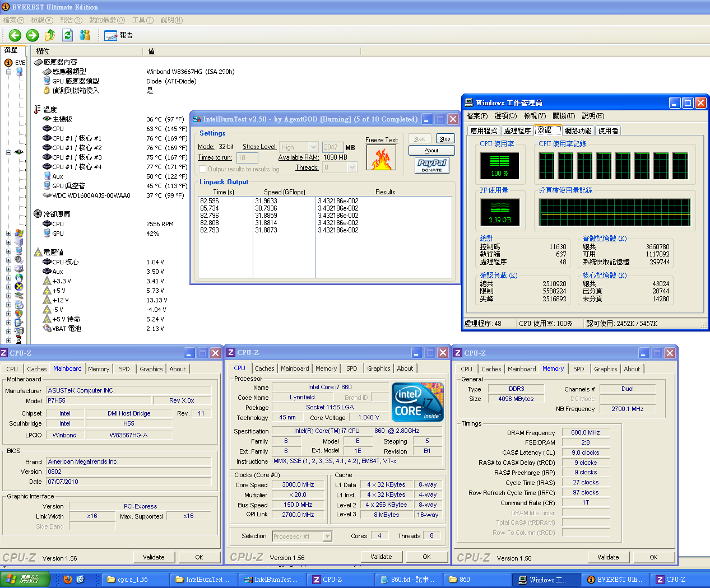Click the Windows 工作管理員 title bar icon
This screenshot has width=710, height=588.
[469, 102]
